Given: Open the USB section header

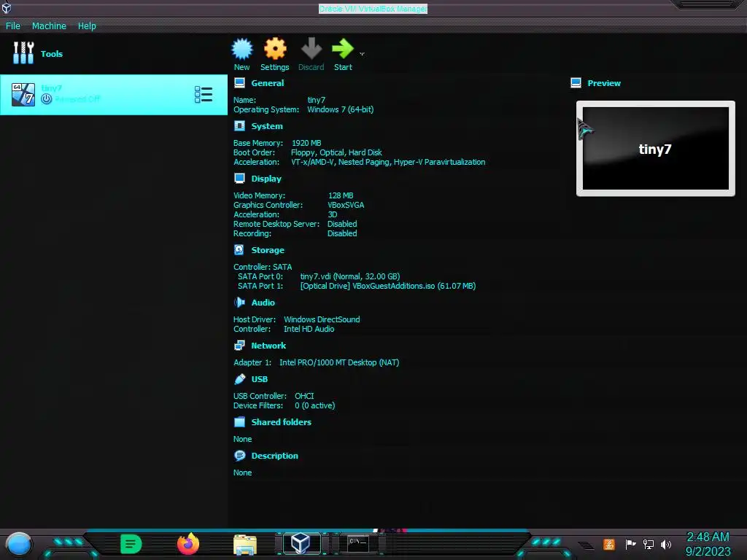Looking at the screenshot, I should 260,379.
